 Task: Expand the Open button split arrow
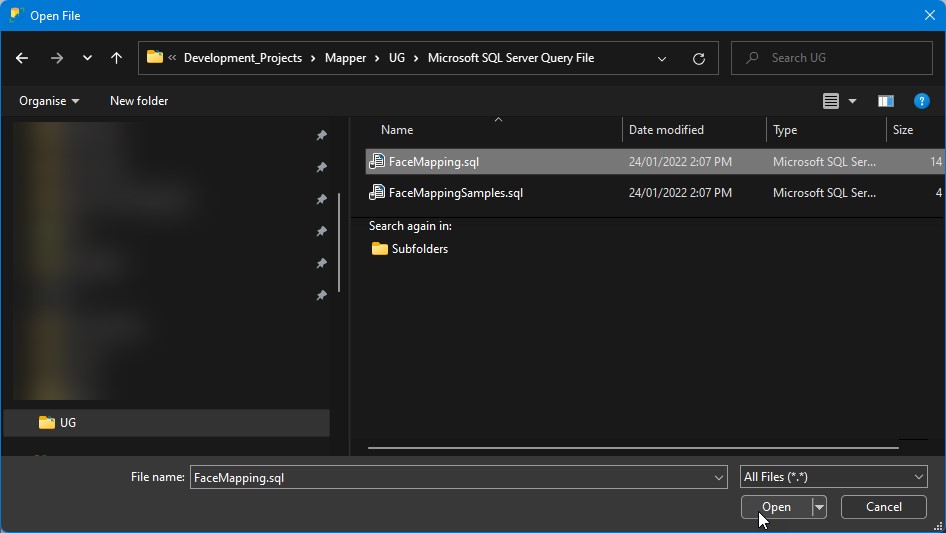819,507
